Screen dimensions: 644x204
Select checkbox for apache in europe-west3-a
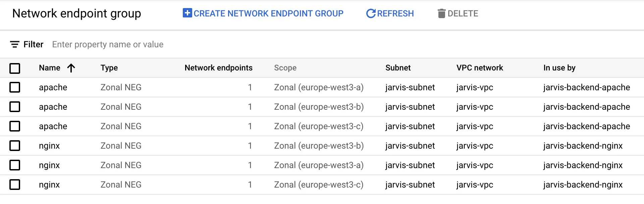coord(15,87)
